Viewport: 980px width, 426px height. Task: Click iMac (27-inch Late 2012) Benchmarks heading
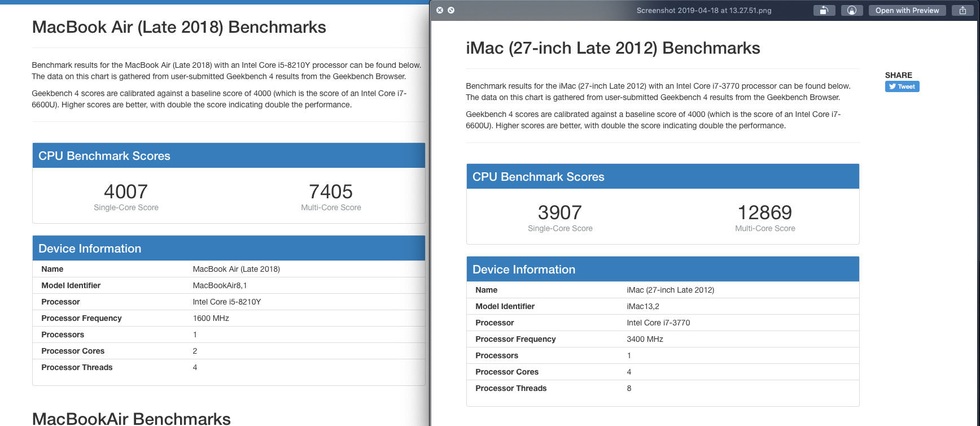(x=613, y=48)
